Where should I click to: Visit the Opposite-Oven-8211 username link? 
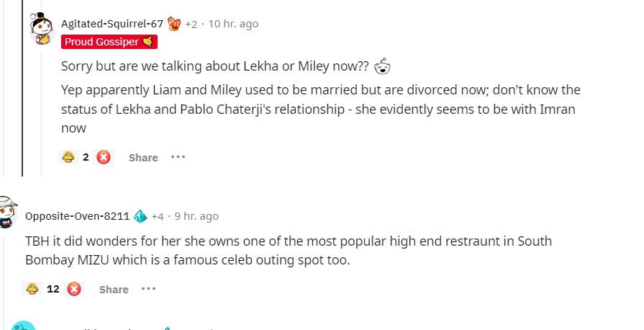77,216
